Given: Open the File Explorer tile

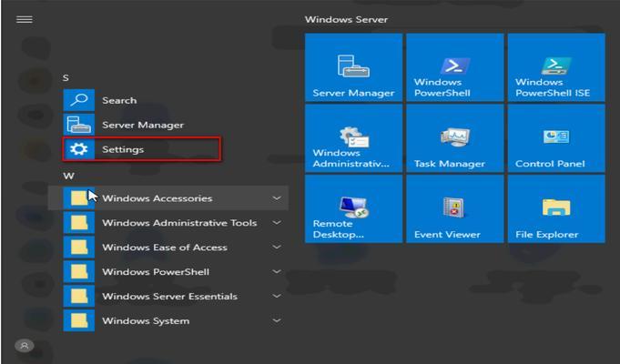Looking at the screenshot, I should point(556,208).
